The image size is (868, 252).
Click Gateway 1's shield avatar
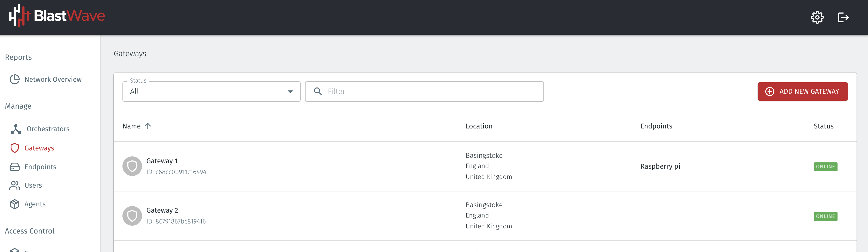click(132, 166)
